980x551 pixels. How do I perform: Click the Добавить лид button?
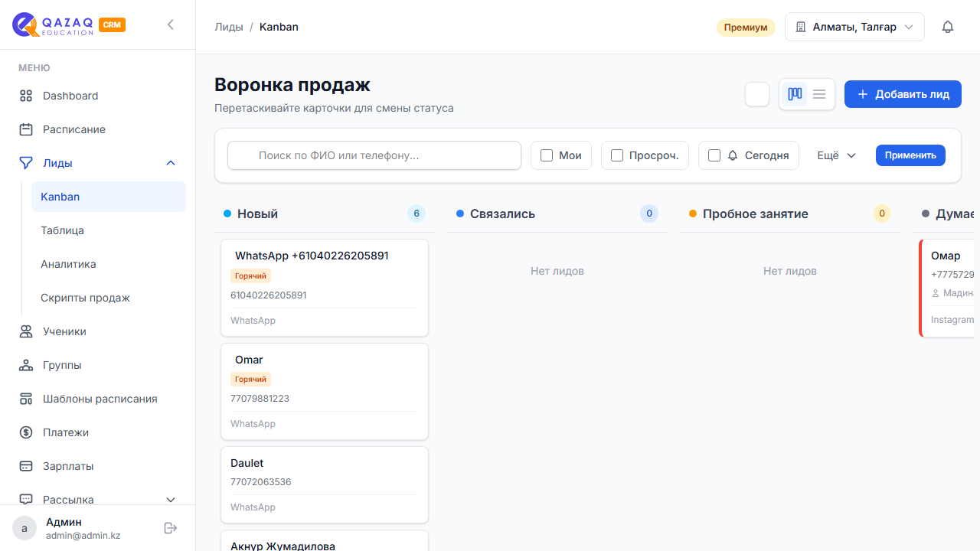click(x=903, y=94)
